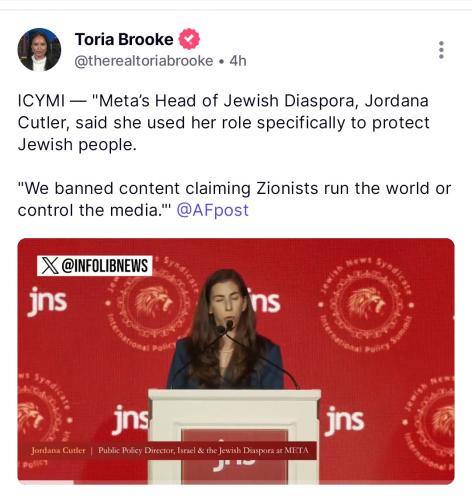
Task: Click the jns logo right of the podium
Action: tap(344, 420)
